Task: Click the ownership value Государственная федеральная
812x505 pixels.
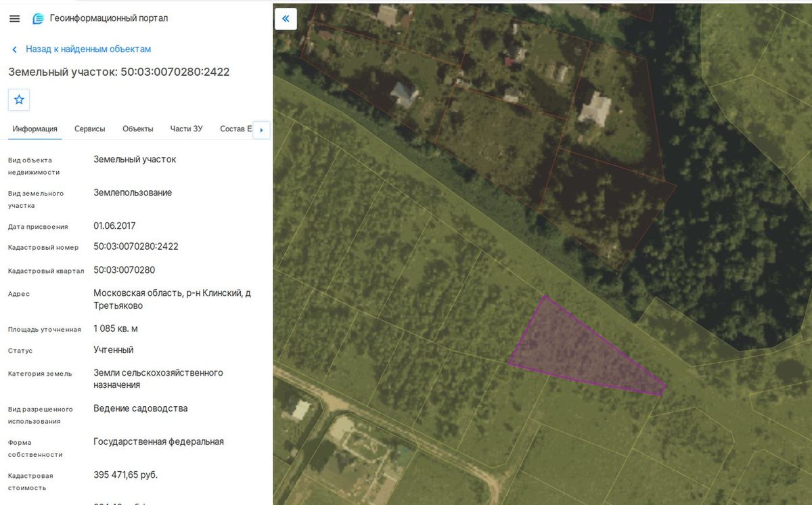Action: click(x=159, y=442)
